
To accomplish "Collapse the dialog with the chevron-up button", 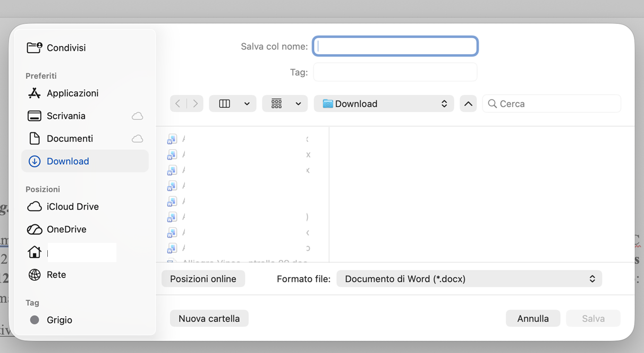I will click(468, 104).
